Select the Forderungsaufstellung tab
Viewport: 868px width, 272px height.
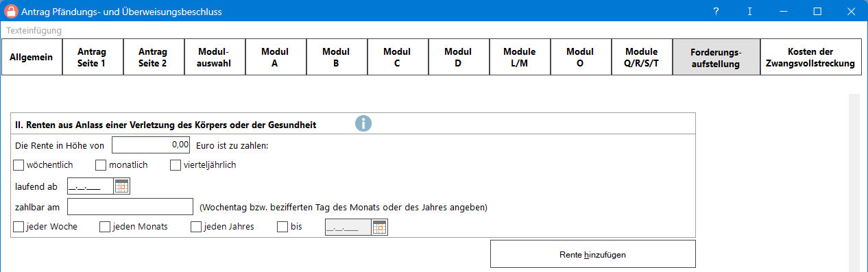(x=716, y=57)
